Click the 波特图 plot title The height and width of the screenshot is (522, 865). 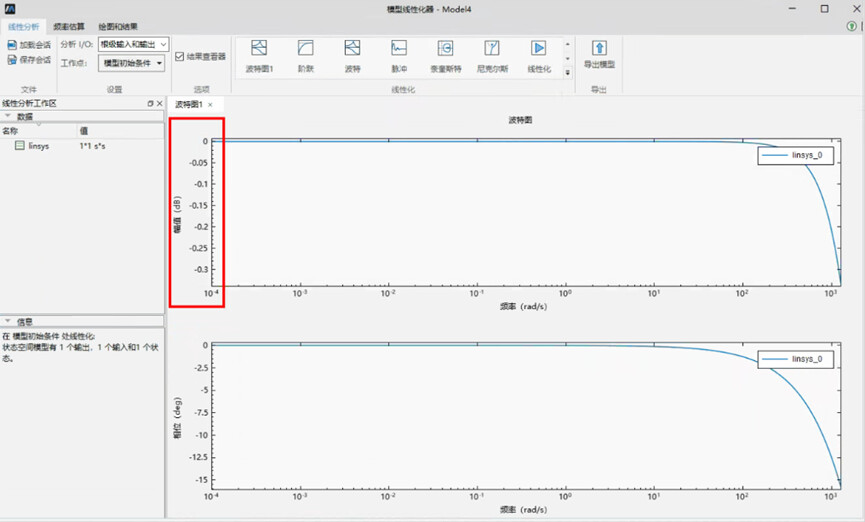(x=520, y=120)
